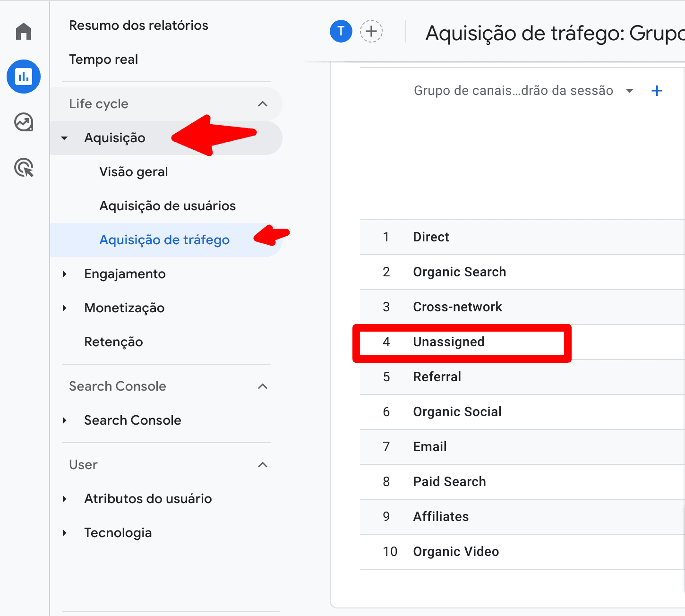Click the Unassigned channel row

[448, 342]
